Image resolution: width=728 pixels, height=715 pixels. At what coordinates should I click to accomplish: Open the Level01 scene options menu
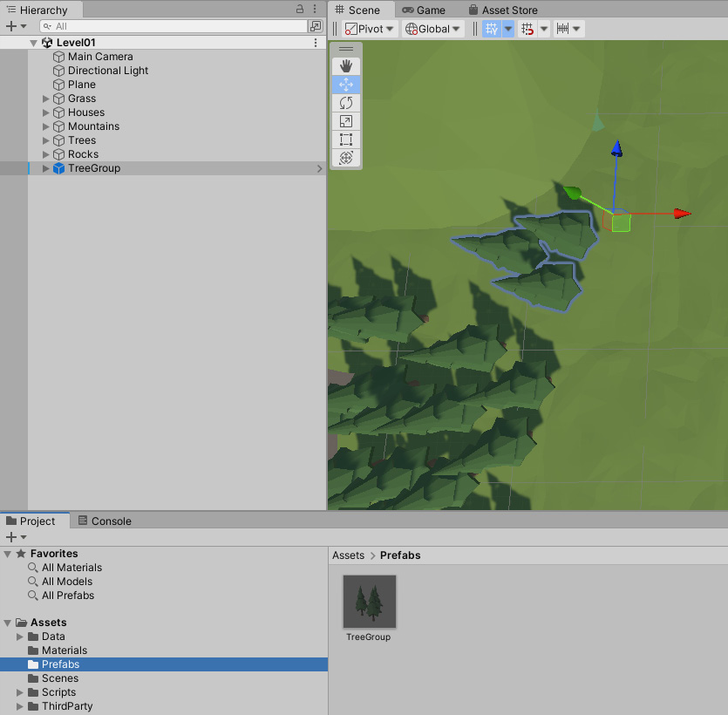click(316, 43)
